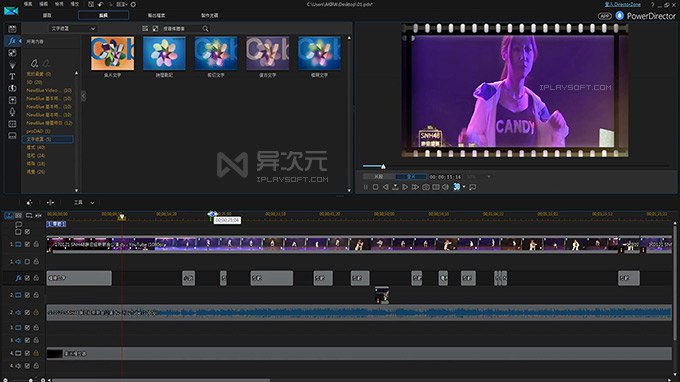The width and height of the screenshot is (680, 382).
Task: Zoom in on the timeline ruler
Action: click(43, 380)
